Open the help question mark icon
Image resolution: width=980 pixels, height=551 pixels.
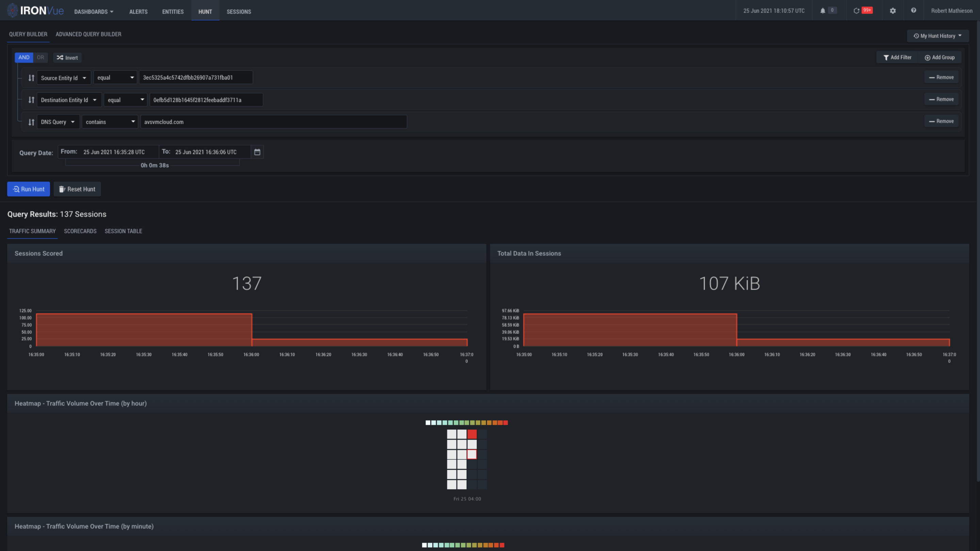click(913, 11)
